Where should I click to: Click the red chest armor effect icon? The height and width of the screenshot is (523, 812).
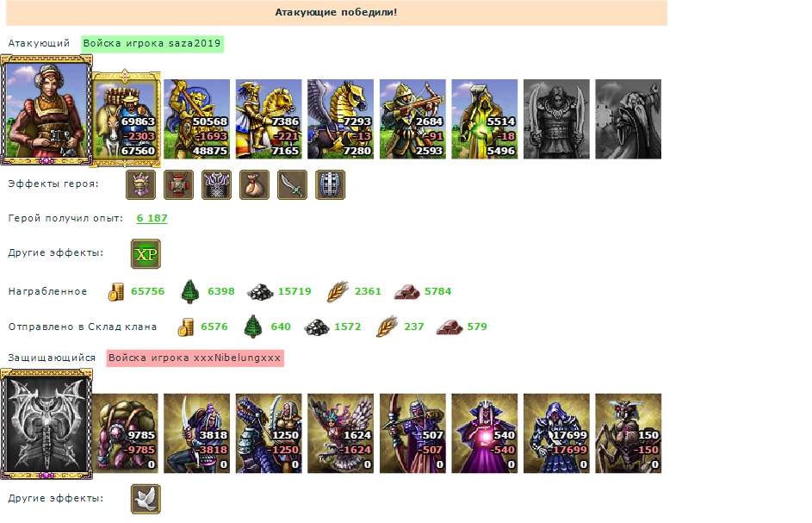click(x=178, y=184)
